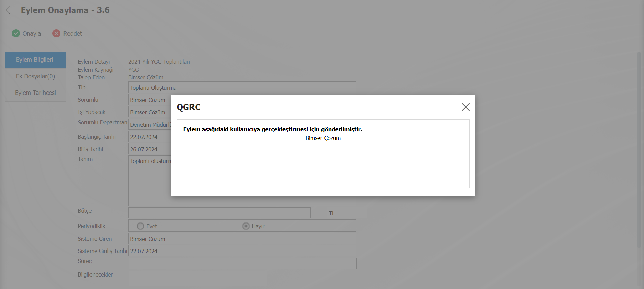This screenshot has height=289, width=644.
Task: Click the Eylem Kaynağı value YGG
Action: (x=134, y=70)
